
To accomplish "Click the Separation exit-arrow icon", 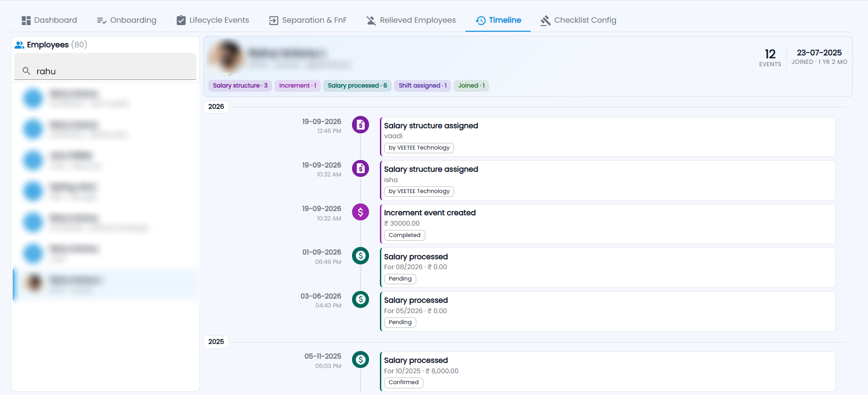I will coord(274,20).
